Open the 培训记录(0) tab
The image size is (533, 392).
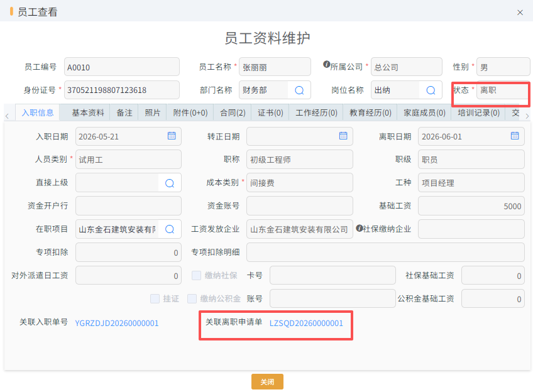point(478,113)
